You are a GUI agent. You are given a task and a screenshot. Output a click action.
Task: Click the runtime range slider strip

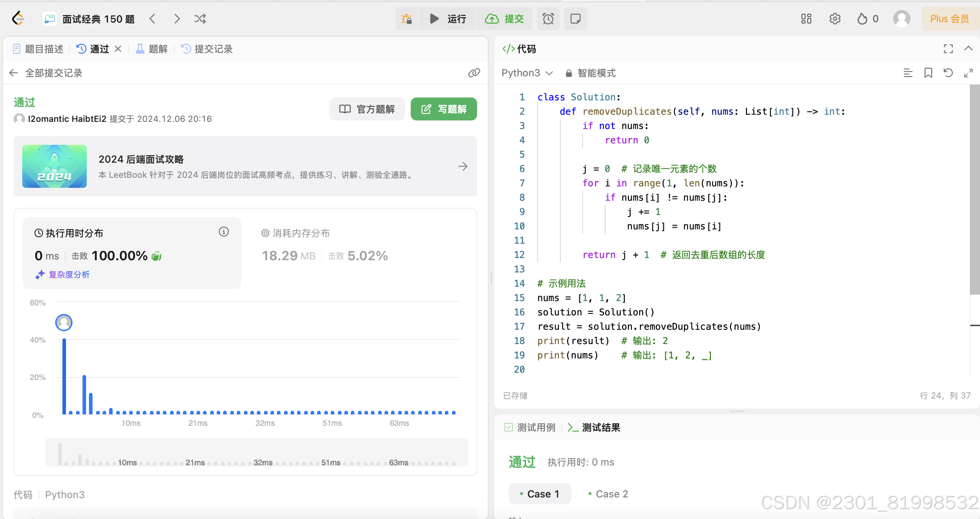256,452
